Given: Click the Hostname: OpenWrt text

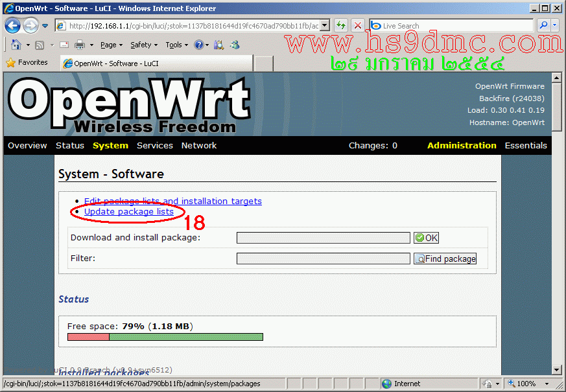Looking at the screenshot, I should pyautogui.click(x=507, y=122).
